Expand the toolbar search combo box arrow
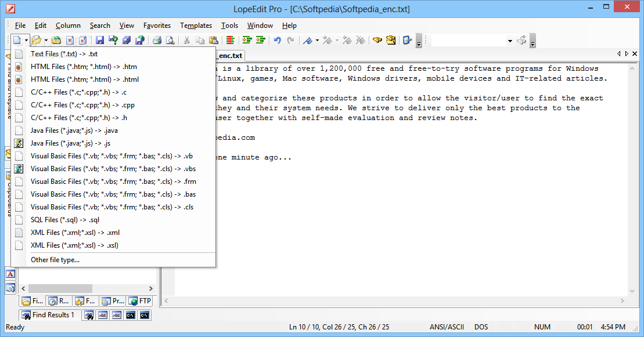This screenshot has width=644, height=337. (510, 41)
